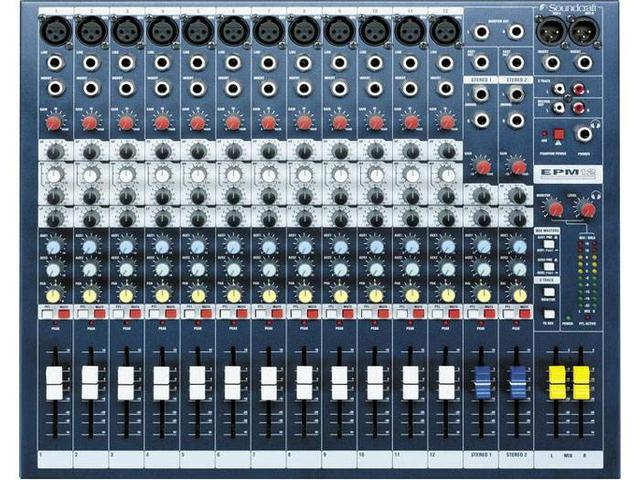Click the channel 6 XLR mic input
The height and width of the screenshot is (480, 640).
coord(234,32)
